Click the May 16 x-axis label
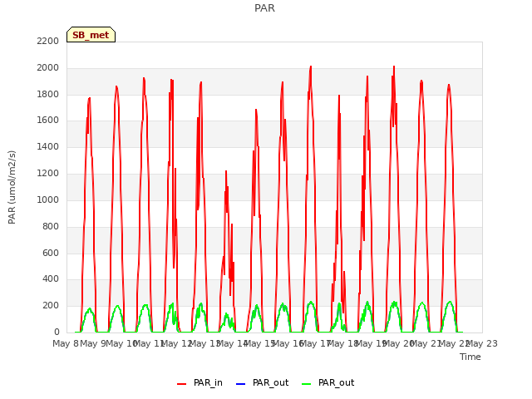Image resolution: width=532 pixels, height=399 pixels. [x=288, y=343]
